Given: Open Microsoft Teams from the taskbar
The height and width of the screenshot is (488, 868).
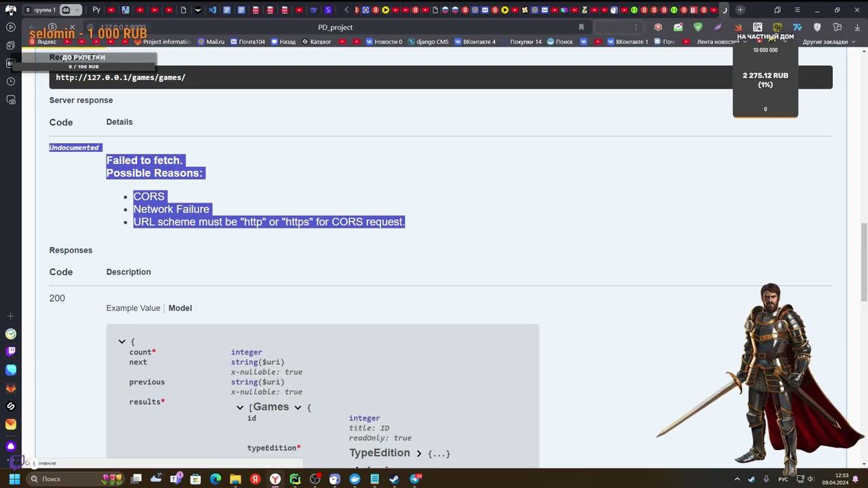Looking at the screenshot, I should 176,479.
